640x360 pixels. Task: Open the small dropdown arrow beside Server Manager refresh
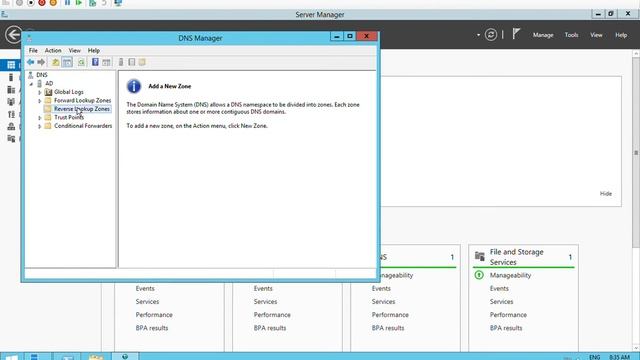click(x=478, y=35)
